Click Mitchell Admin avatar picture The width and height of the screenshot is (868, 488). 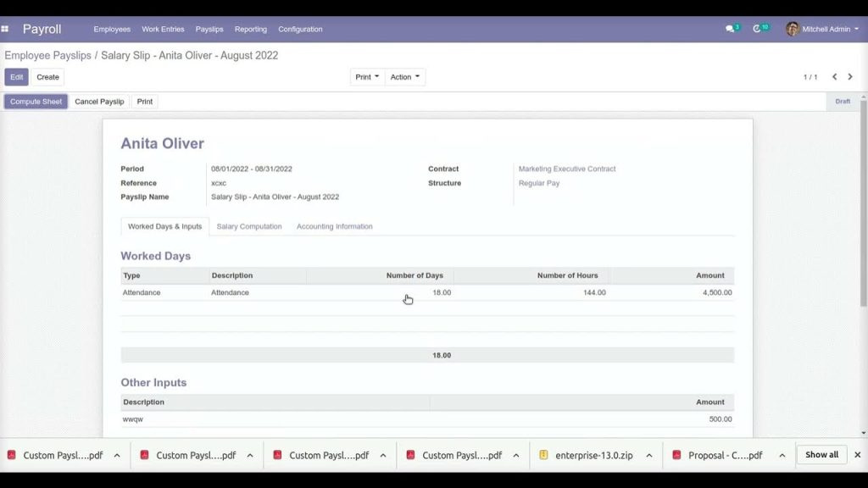coord(793,29)
